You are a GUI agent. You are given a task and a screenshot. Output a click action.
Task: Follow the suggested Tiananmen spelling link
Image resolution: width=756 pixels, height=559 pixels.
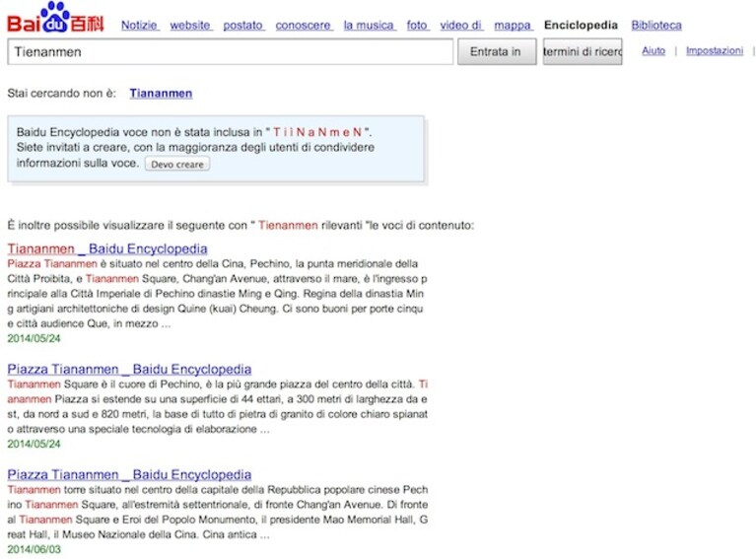(161, 93)
